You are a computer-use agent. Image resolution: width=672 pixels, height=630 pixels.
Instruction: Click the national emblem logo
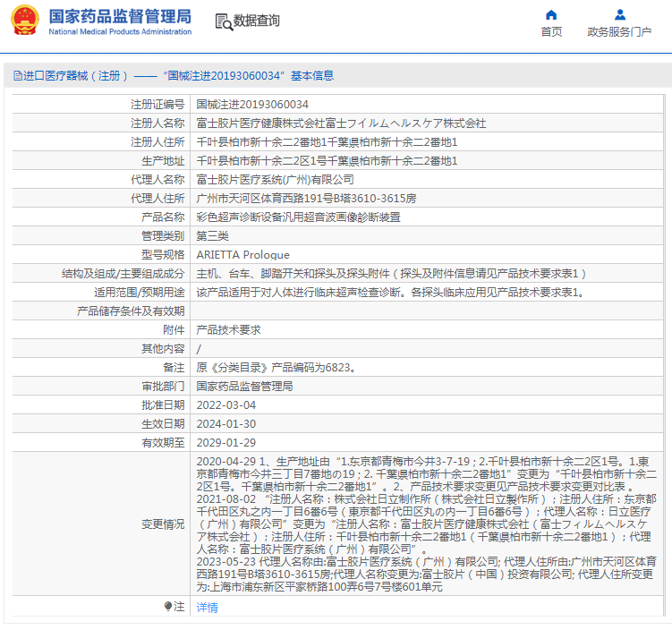25,21
